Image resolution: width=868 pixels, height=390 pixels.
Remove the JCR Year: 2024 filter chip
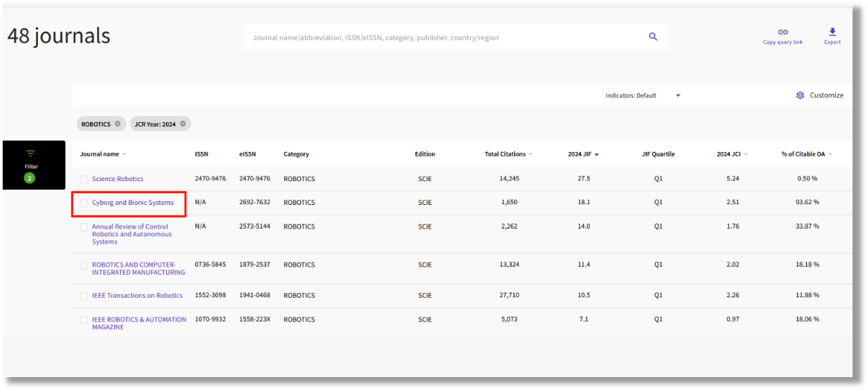[182, 123]
